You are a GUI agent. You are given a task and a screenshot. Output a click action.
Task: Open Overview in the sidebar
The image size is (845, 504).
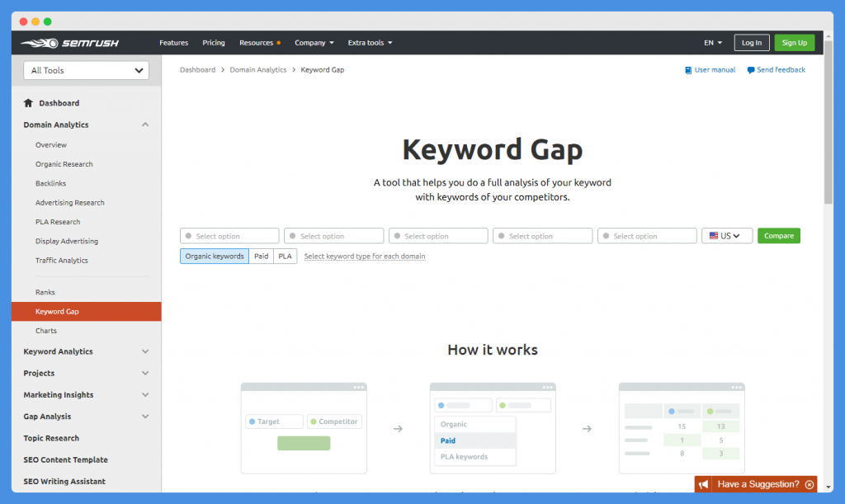coord(51,145)
